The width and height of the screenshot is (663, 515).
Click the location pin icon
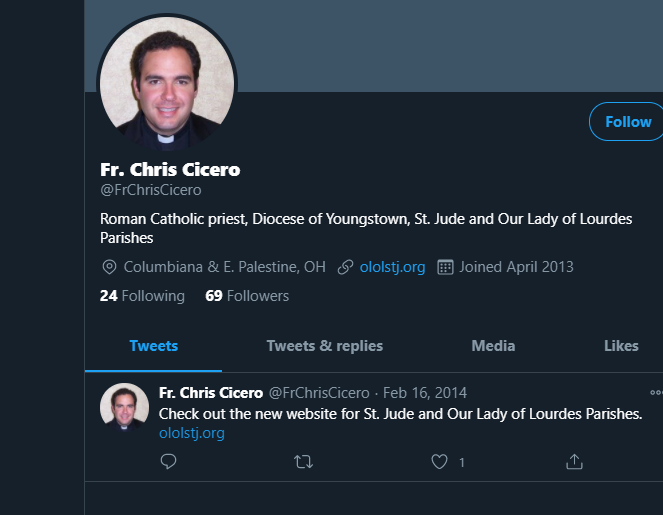coord(110,267)
